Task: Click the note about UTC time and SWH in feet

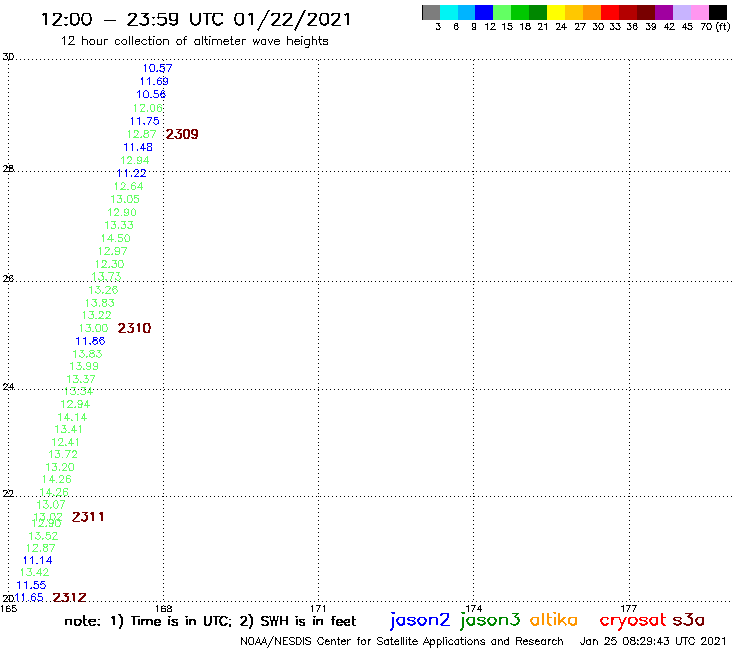Action: tap(210, 621)
